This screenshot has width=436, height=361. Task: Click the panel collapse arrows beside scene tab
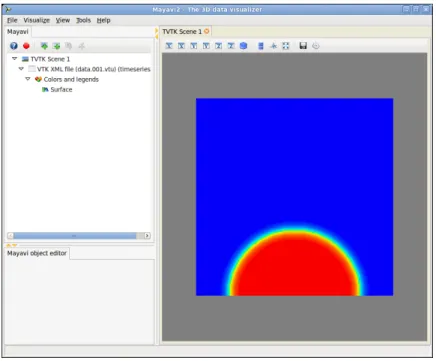click(x=156, y=33)
